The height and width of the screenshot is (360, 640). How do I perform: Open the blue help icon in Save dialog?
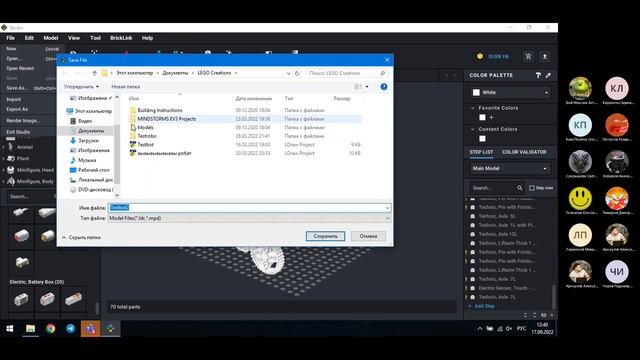tap(384, 87)
